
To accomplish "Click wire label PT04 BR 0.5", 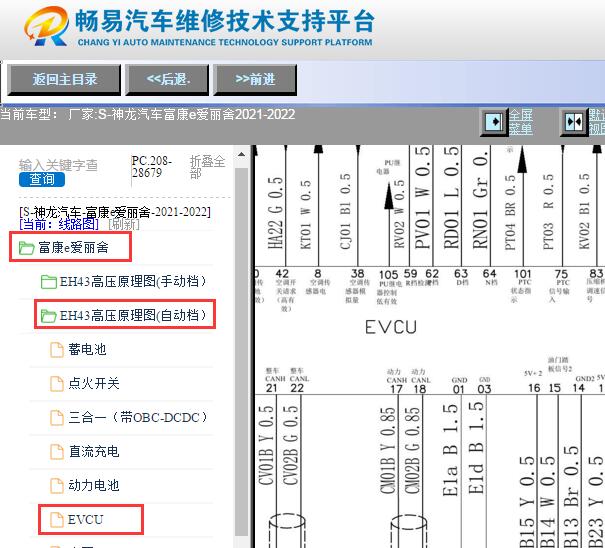I will click(x=510, y=212).
